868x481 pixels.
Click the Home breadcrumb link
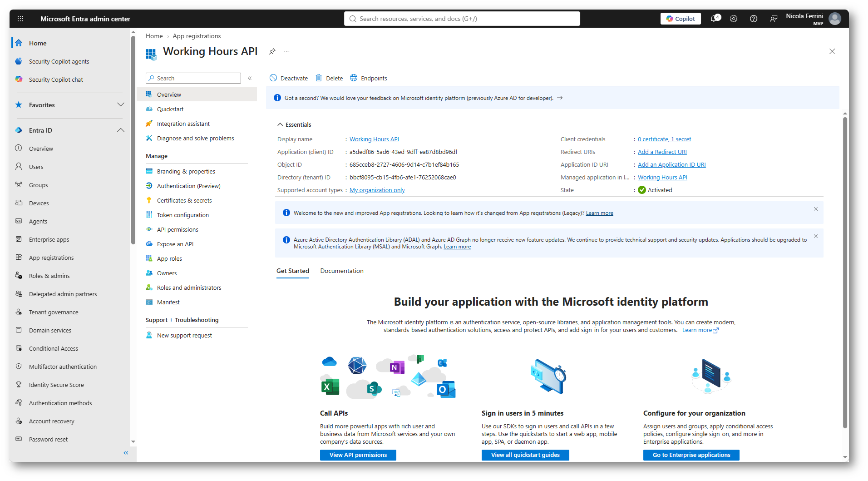pyautogui.click(x=154, y=36)
